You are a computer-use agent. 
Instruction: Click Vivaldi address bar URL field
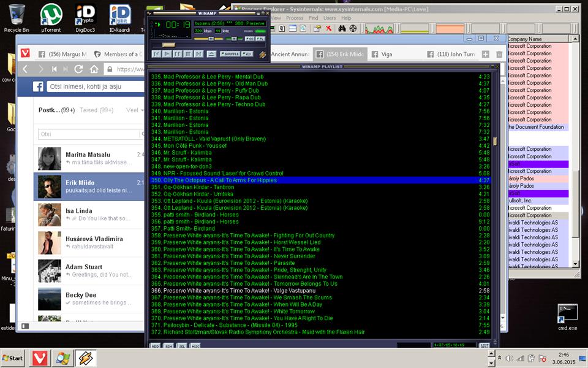click(124, 69)
